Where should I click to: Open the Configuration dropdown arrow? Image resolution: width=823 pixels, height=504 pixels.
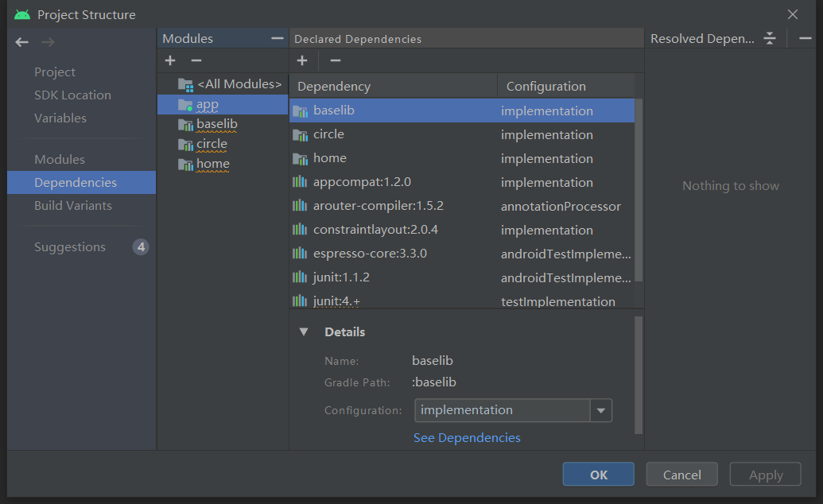coord(601,411)
